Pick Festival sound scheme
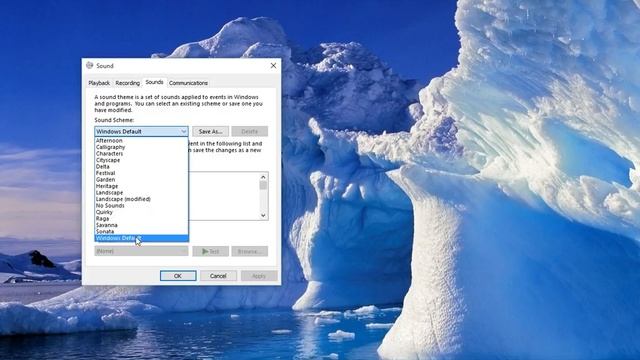The height and width of the screenshot is (360, 640). [141, 173]
